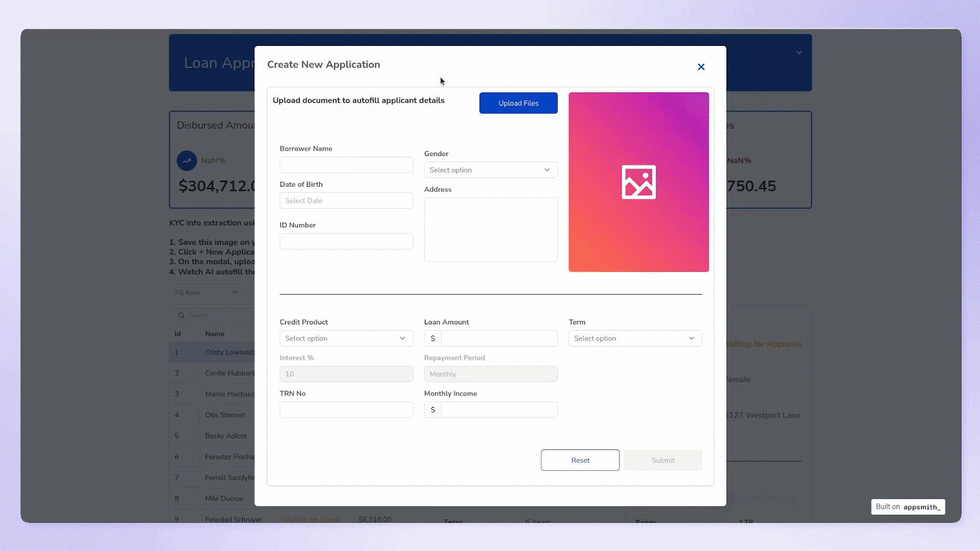This screenshot has height=551, width=980.
Task: Click the Reset button
Action: pos(579,460)
